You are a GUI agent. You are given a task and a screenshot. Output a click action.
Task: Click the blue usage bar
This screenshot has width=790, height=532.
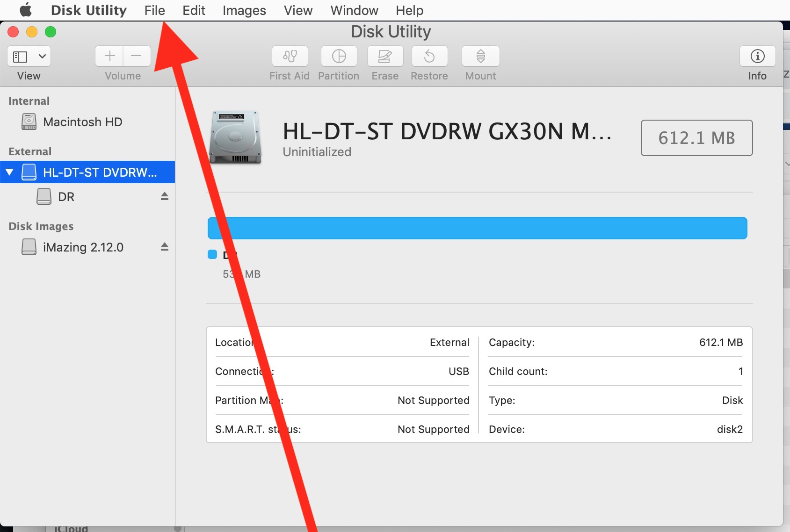tap(477, 228)
